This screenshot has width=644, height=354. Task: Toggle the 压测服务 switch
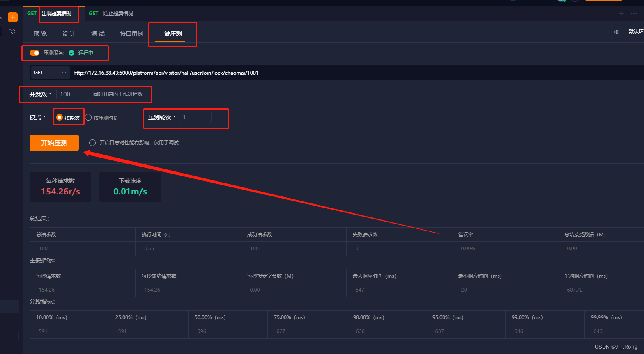coord(34,53)
